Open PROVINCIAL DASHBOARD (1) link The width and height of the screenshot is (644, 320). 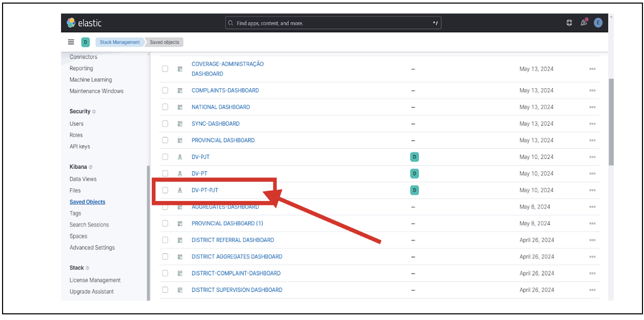click(x=227, y=224)
